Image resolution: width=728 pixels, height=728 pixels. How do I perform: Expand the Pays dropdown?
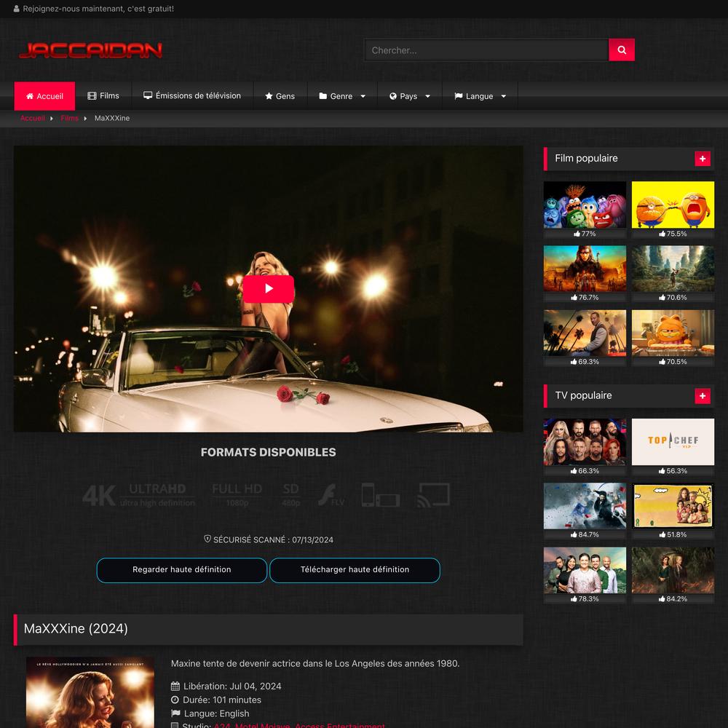(x=409, y=96)
